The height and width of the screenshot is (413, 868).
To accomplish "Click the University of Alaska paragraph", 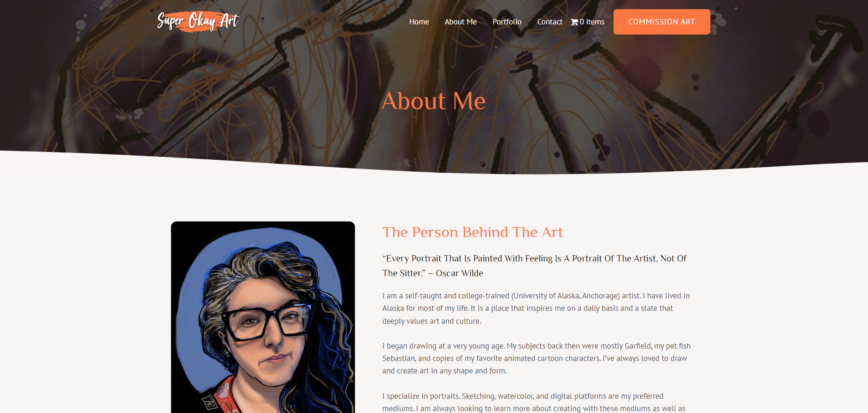I will coord(536,308).
